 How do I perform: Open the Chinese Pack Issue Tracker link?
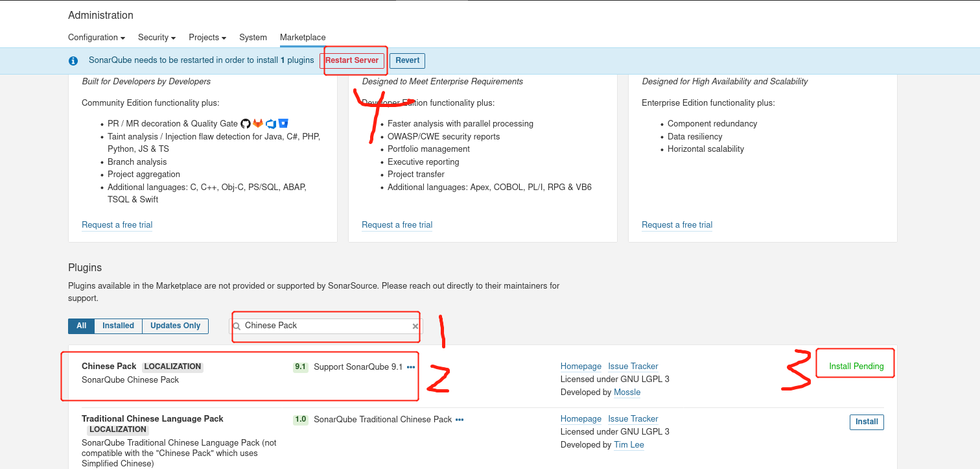pos(633,367)
